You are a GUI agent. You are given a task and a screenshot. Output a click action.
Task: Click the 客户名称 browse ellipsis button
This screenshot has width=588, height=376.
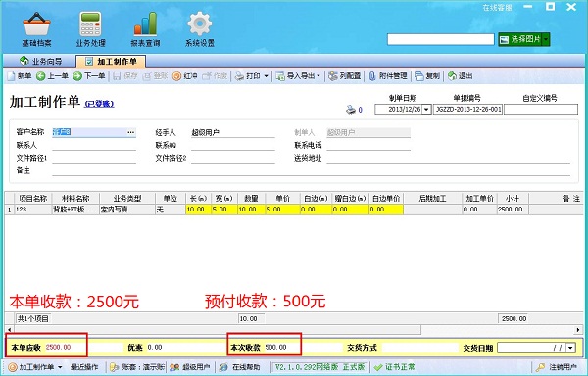coord(130,132)
